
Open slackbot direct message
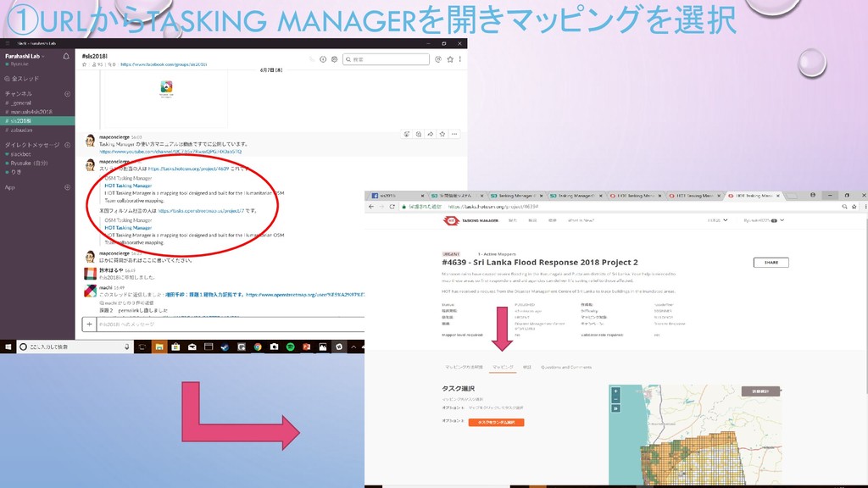pos(19,154)
